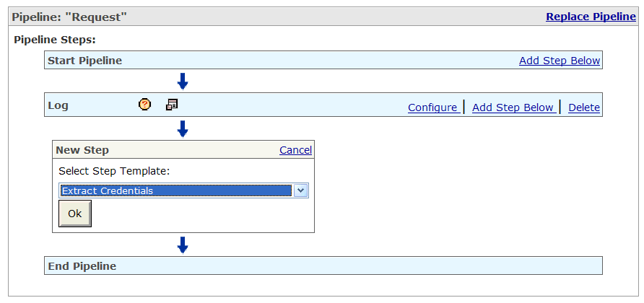Confirm the new step with Ok
The height and width of the screenshot is (303, 644).
click(75, 214)
